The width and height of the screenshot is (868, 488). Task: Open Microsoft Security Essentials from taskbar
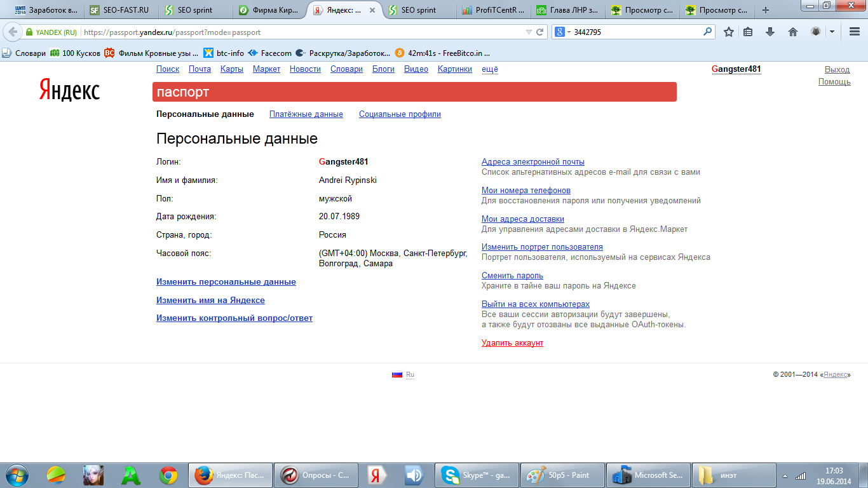(x=648, y=475)
